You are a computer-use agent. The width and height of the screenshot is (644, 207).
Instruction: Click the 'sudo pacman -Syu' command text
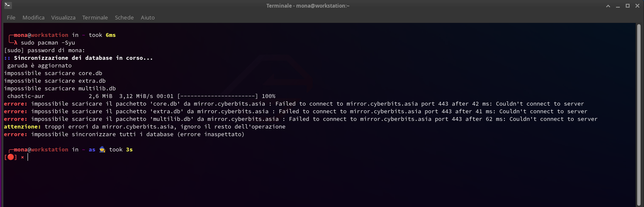coord(48,43)
